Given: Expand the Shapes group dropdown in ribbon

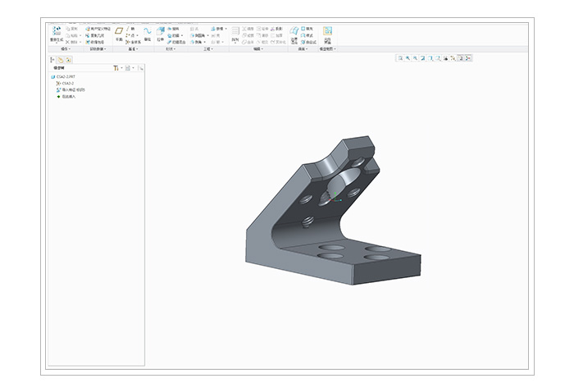Looking at the screenshot, I should point(171,49).
